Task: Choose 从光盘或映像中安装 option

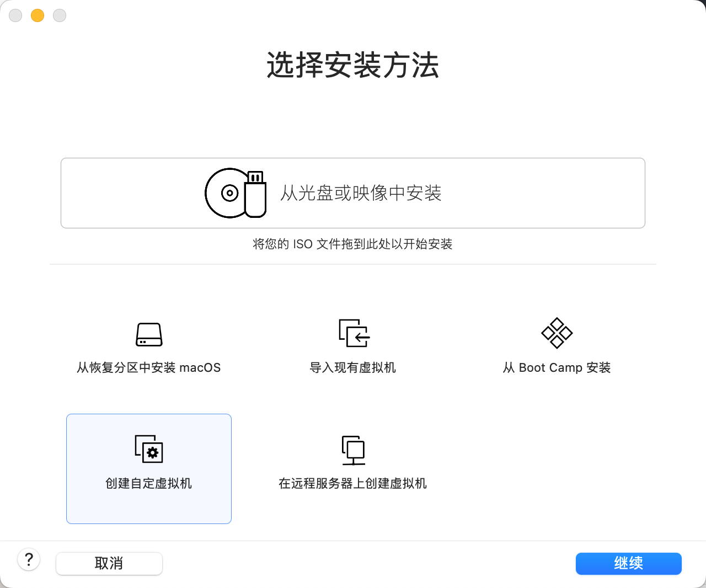Action: [353, 193]
